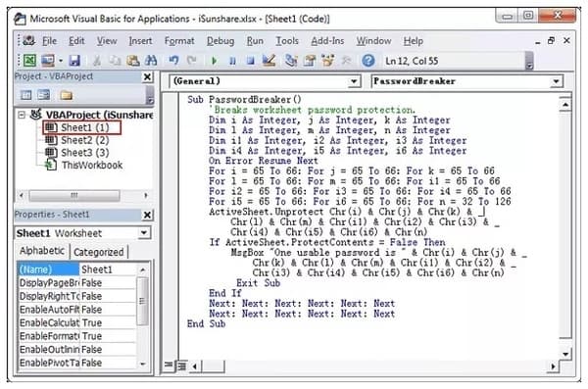The image size is (588, 389).
Task: Save the project with the floppy icon
Action: point(74,60)
